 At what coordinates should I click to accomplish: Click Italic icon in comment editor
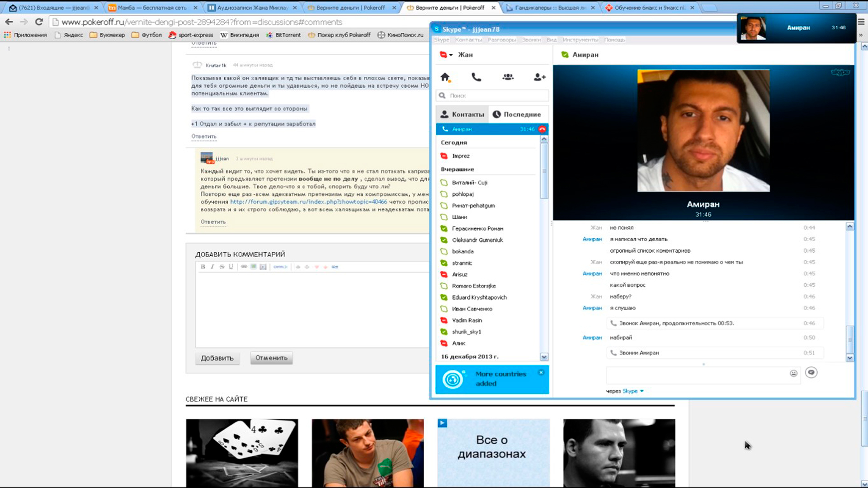pos(212,267)
